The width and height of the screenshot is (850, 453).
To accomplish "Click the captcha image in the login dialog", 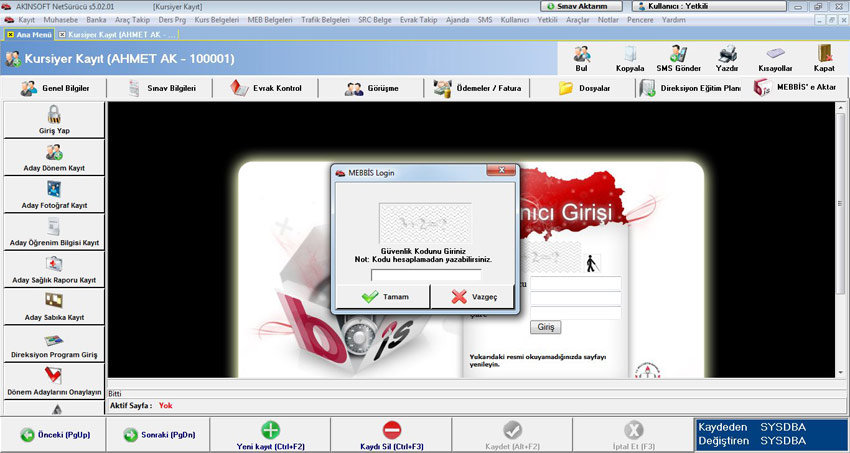I will pos(425,223).
